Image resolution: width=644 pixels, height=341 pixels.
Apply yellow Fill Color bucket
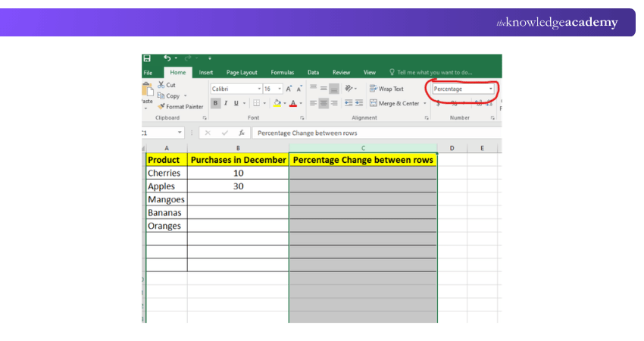tap(277, 103)
